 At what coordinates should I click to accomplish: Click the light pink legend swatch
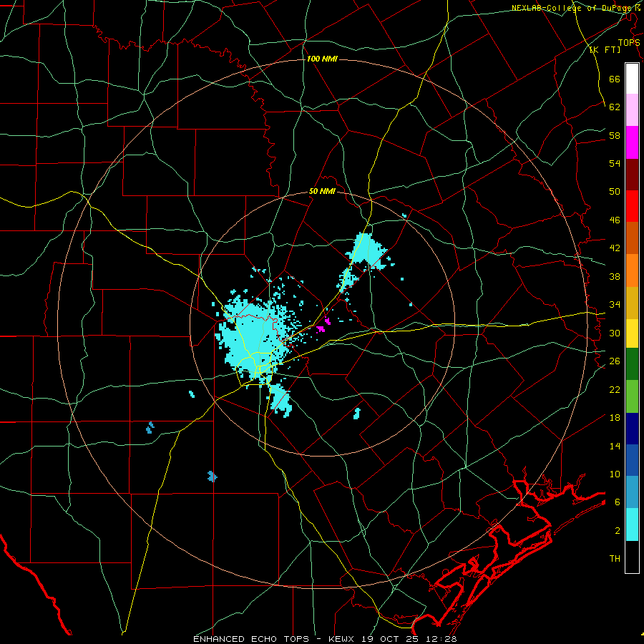coord(632,110)
